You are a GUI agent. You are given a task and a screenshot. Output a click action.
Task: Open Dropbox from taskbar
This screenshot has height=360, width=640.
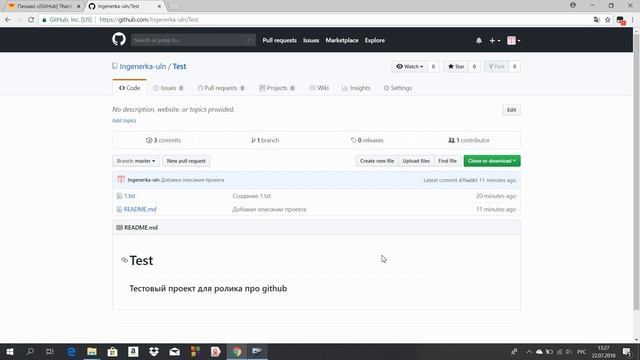tap(154, 352)
